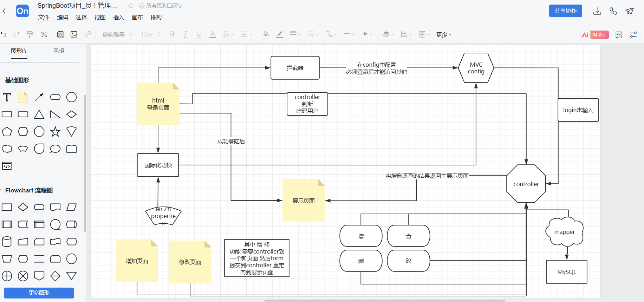This screenshot has height=302, width=644.
Task: Select the text T shape
Action: pyautogui.click(x=7, y=97)
